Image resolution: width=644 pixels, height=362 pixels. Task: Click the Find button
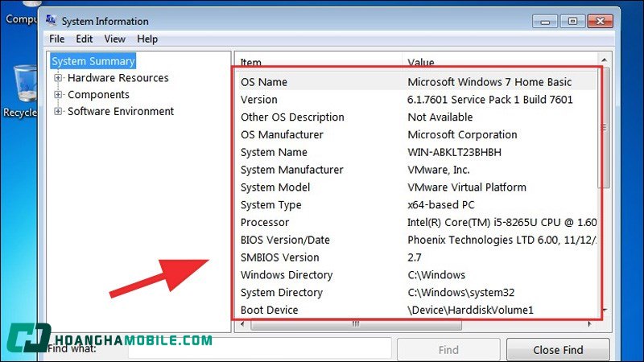(x=448, y=350)
